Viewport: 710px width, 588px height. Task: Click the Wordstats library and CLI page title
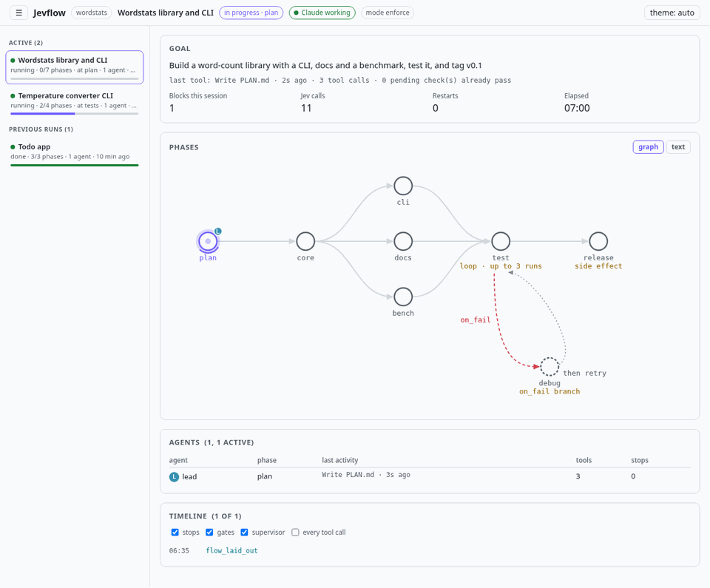click(165, 13)
